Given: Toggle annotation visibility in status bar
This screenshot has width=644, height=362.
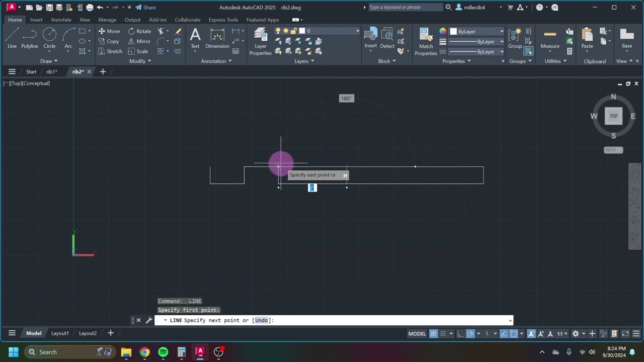Looking at the screenshot, I should pos(531,333).
